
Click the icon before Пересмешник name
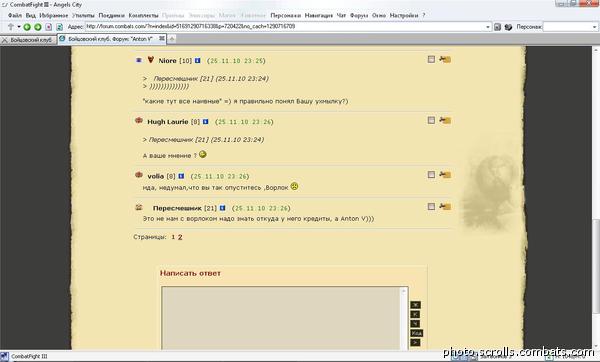pos(139,207)
